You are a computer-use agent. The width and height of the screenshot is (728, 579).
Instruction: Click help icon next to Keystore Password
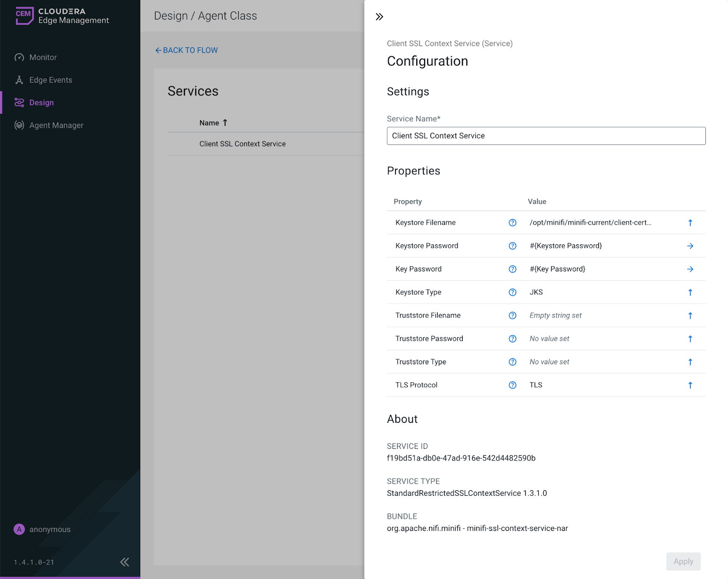pyautogui.click(x=512, y=246)
